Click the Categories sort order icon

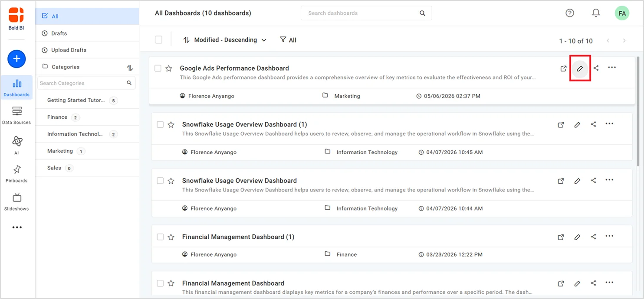tap(129, 68)
